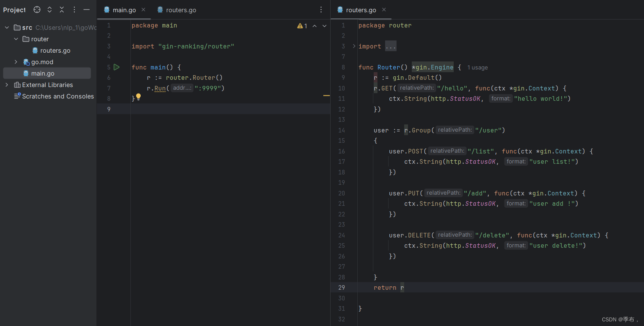Expand the folded import block
644x326 pixels.
point(354,46)
